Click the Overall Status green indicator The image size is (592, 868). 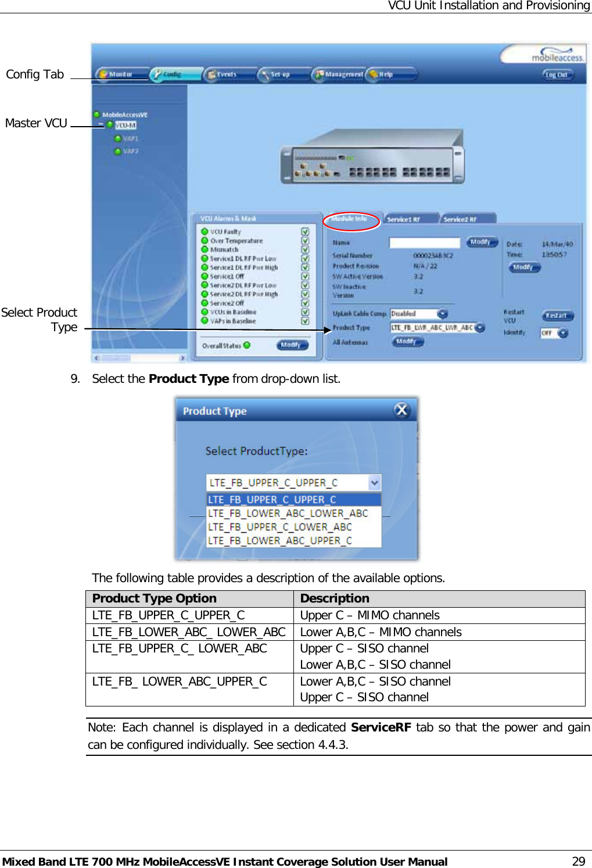[x=247, y=345]
